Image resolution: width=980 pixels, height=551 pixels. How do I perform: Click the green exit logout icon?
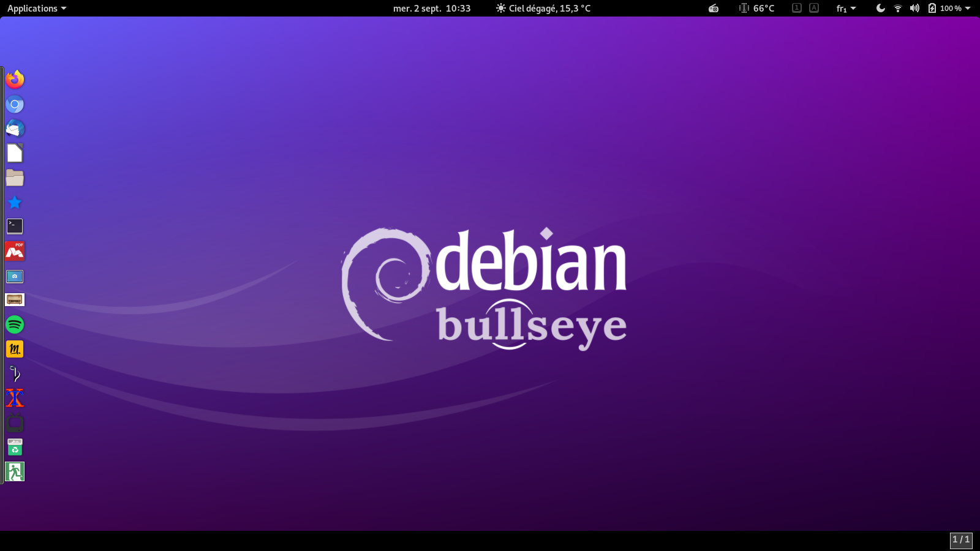coord(15,471)
